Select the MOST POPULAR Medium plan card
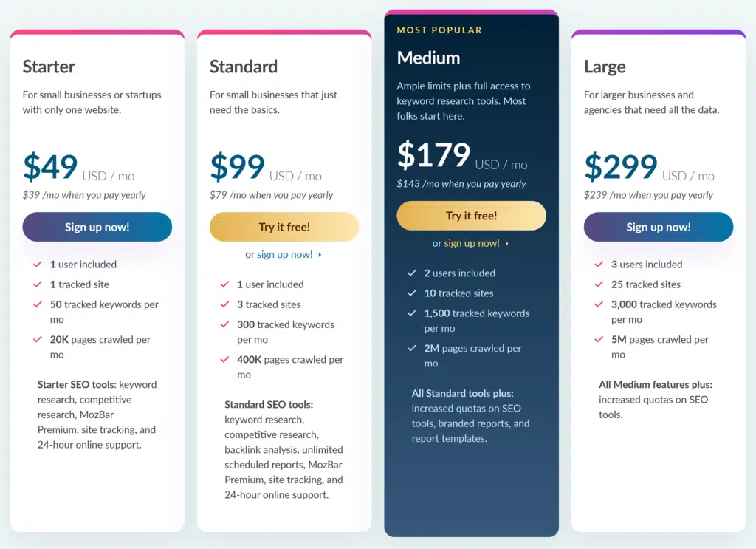Screen dimensions: 756x549 [x=471, y=57]
